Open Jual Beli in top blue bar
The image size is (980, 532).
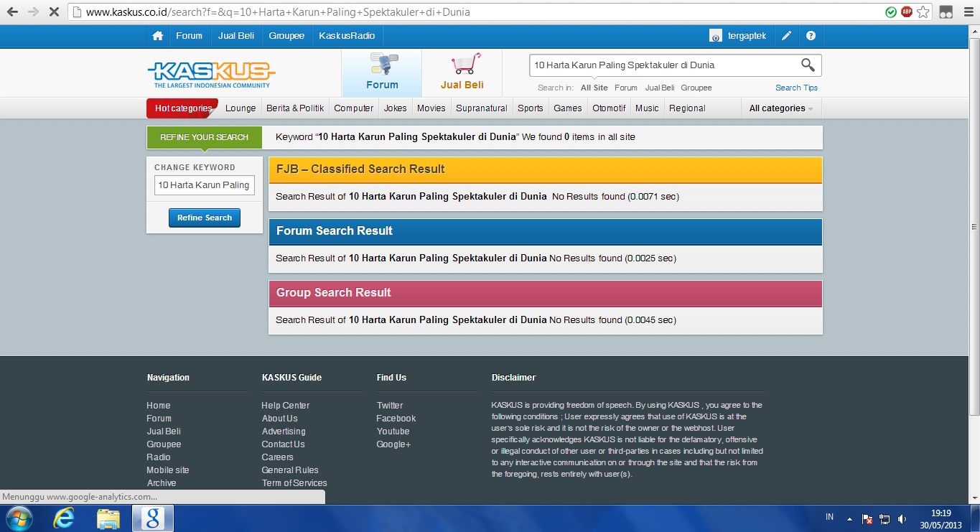click(x=236, y=36)
